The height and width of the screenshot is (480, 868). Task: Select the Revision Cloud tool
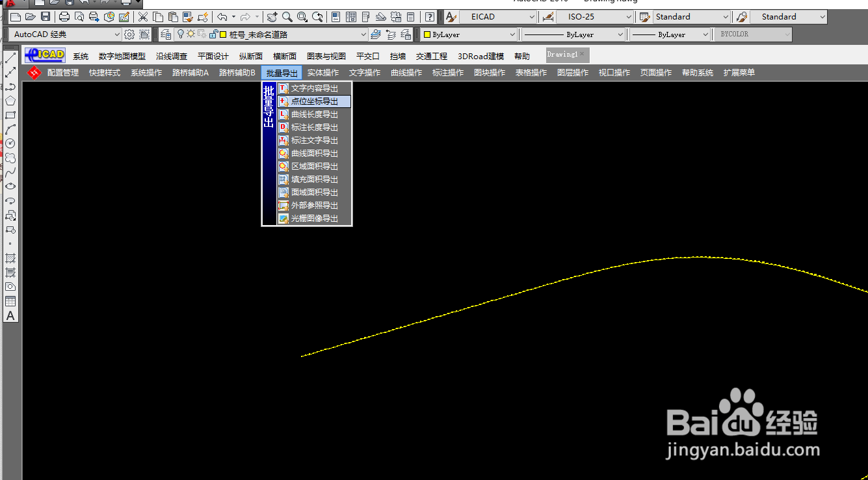pos(10,157)
